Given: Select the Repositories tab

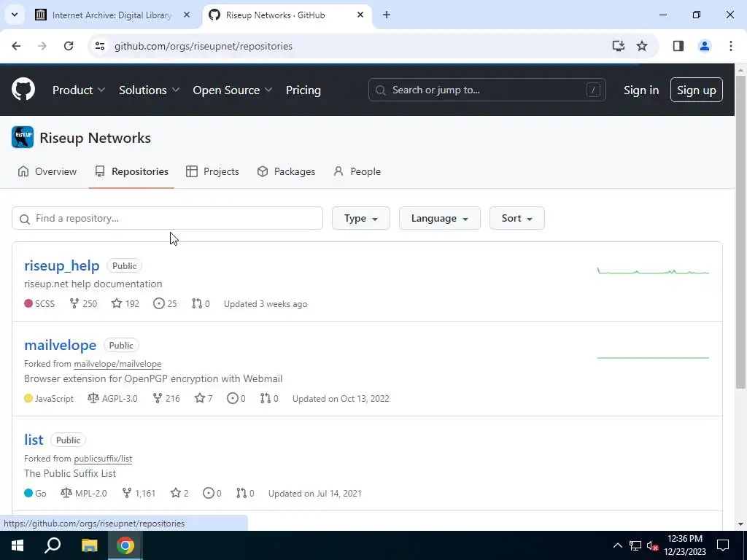Looking at the screenshot, I should coord(131,171).
